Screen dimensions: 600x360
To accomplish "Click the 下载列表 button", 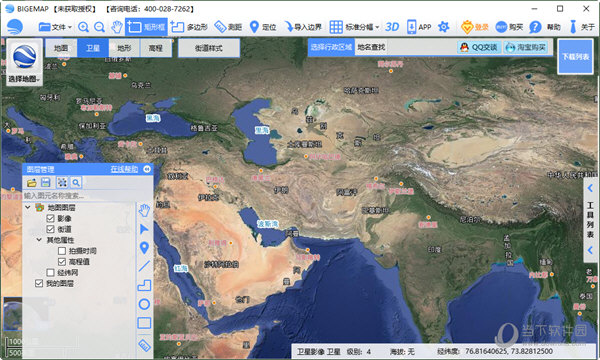I will click(575, 57).
